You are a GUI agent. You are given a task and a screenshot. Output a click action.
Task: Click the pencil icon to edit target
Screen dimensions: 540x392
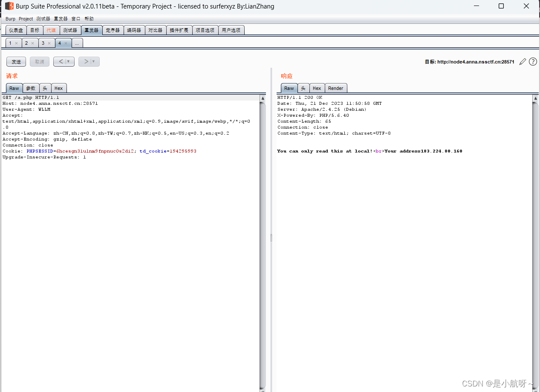pyautogui.click(x=523, y=62)
